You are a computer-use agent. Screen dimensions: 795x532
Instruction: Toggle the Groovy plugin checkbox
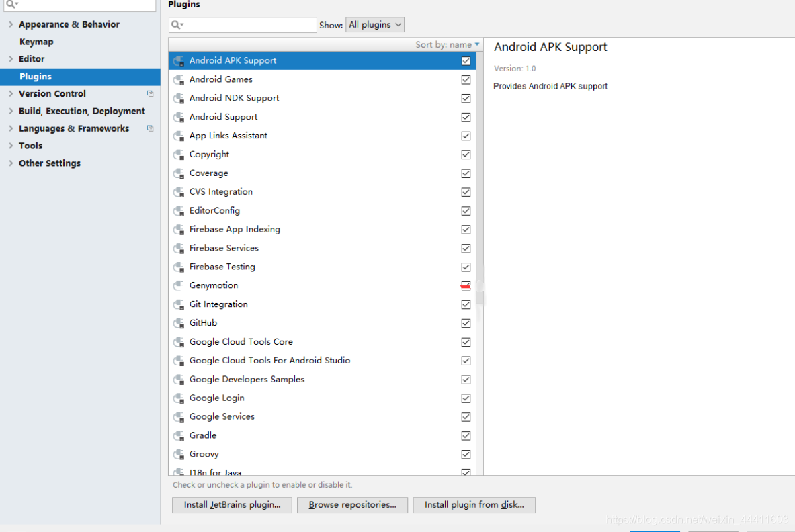click(466, 455)
